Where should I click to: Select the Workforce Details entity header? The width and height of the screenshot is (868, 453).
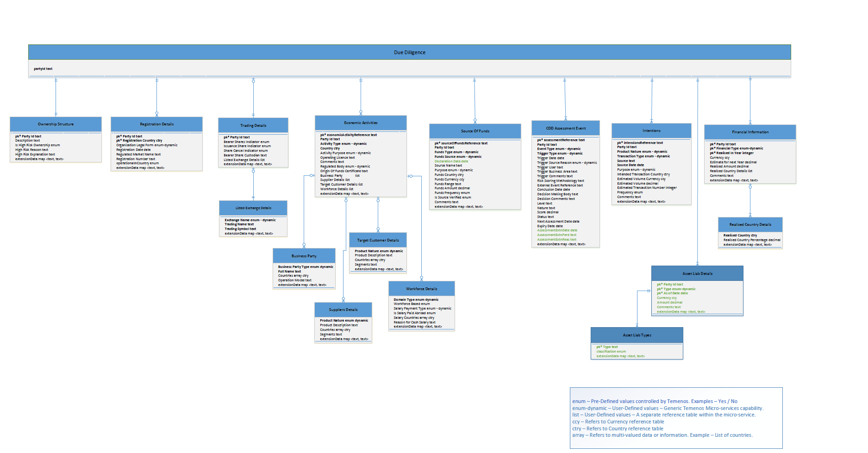click(421, 289)
